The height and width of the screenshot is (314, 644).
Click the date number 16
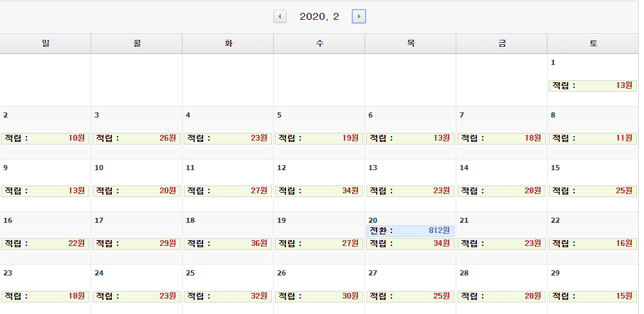(8, 220)
